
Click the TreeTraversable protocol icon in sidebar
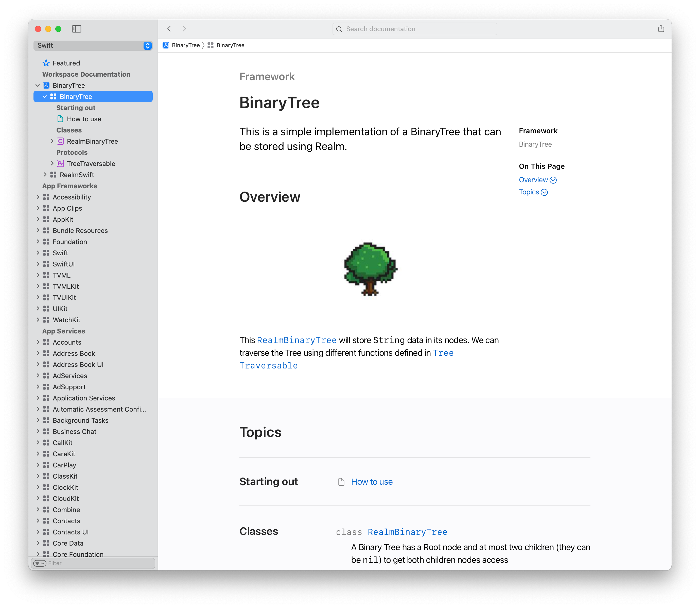(x=60, y=163)
